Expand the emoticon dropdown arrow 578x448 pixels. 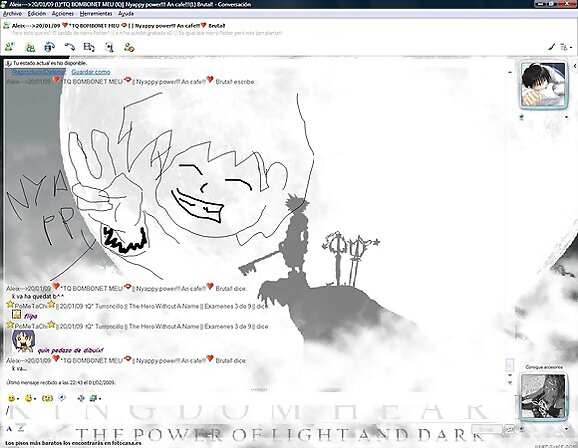[x=18, y=399]
